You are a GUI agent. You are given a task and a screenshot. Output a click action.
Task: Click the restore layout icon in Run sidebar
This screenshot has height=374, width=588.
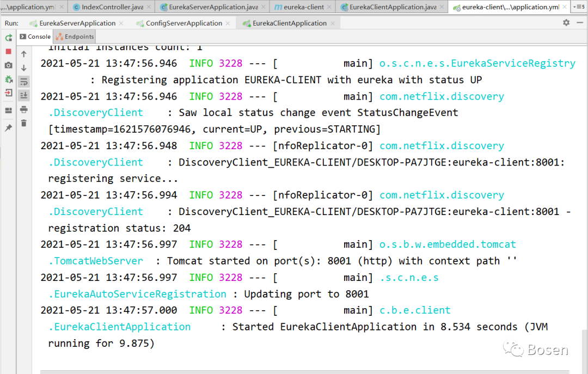click(9, 111)
